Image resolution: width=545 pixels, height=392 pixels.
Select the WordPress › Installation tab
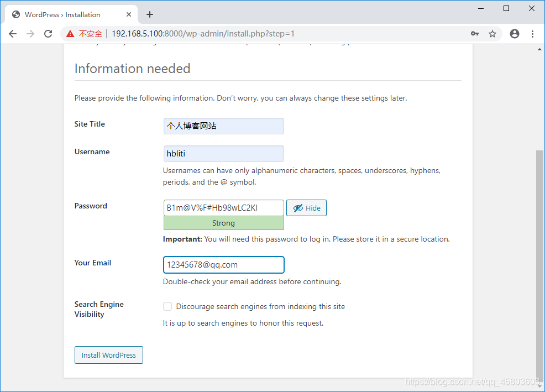click(71, 14)
